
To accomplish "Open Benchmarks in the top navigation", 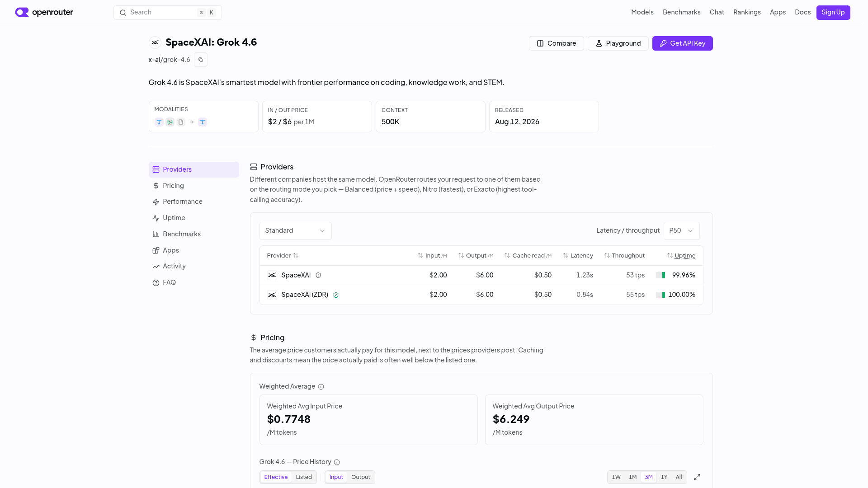I will pyautogui.click(x=682, y=12).
